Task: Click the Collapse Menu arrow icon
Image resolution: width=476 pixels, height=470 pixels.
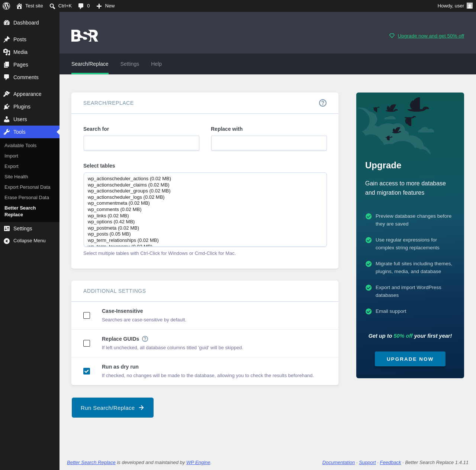Action: tap(7, 241)
